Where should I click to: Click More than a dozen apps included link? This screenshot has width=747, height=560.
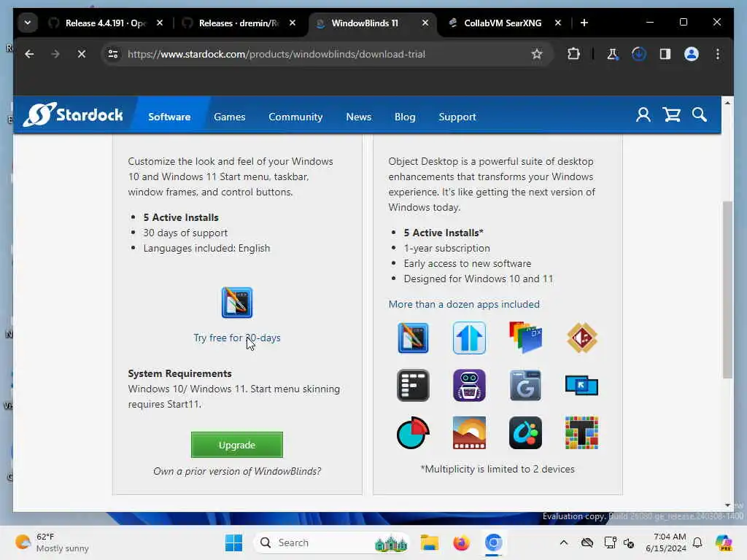(x=464, y=304)
